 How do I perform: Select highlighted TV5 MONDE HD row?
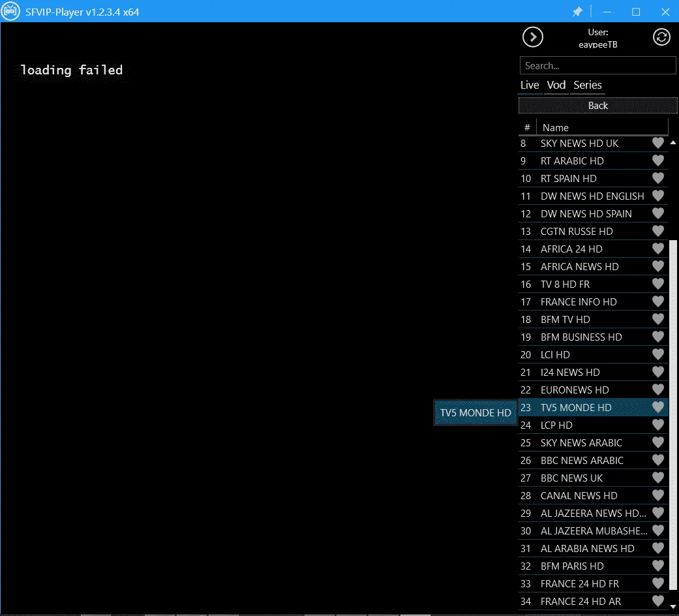(x=594, y=408)
